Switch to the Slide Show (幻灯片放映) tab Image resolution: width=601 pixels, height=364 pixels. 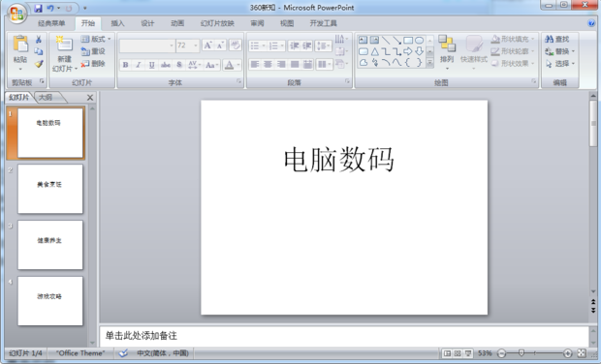(217, 23)
